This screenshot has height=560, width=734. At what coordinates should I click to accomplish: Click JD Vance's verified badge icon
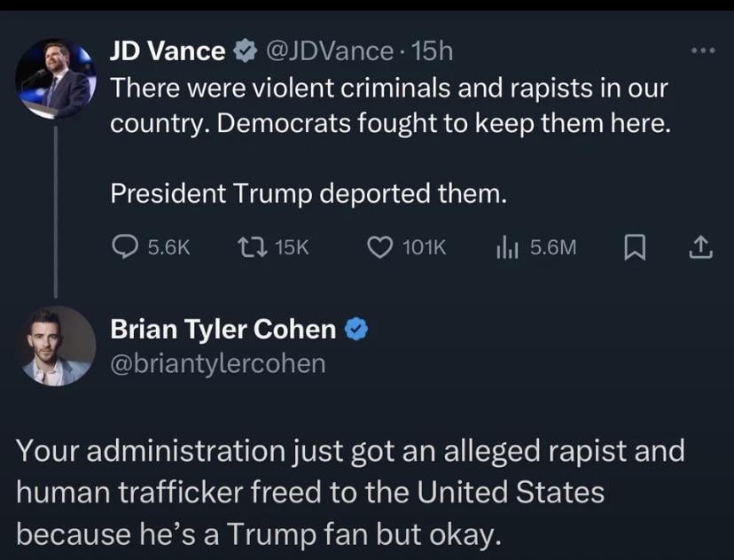coord(242,52)
